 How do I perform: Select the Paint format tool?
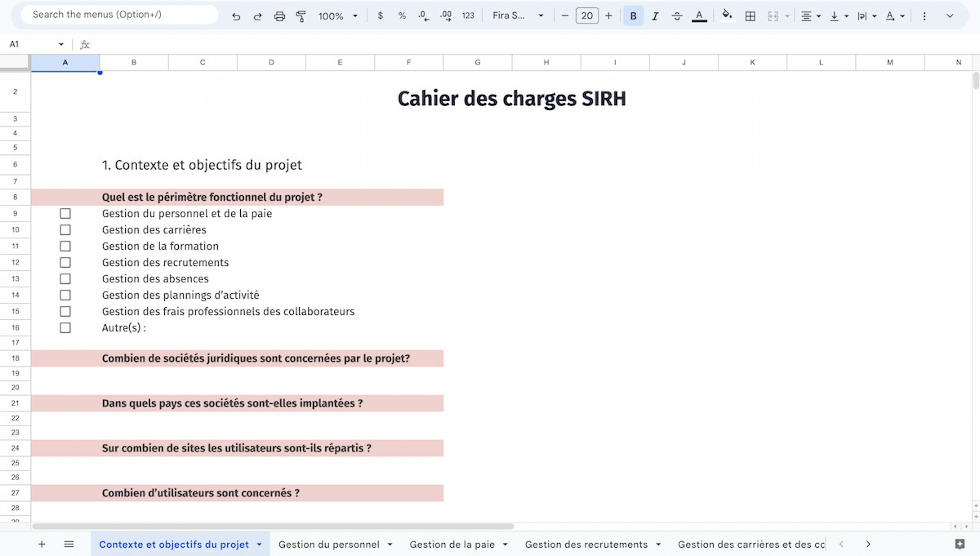point(301,16)
